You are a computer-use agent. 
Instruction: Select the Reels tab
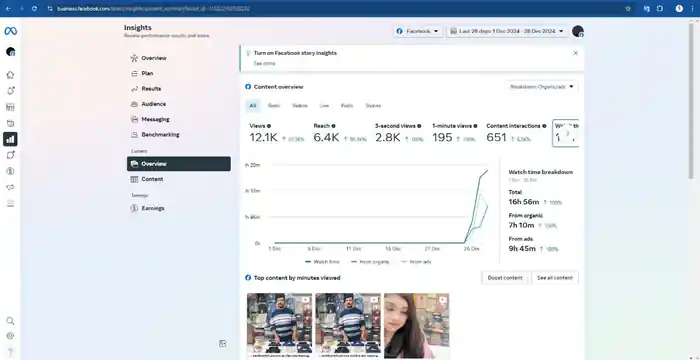point(274,106)
